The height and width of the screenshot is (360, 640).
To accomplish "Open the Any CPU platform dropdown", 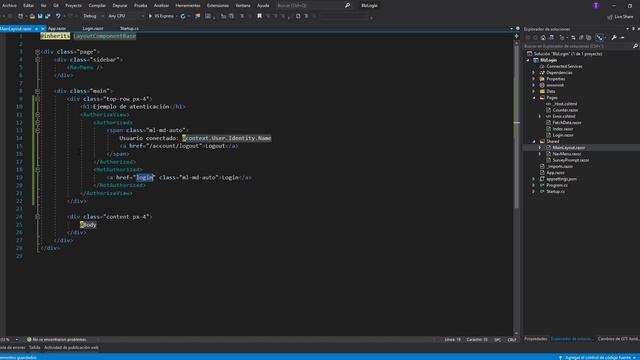I will click(126, 16).
